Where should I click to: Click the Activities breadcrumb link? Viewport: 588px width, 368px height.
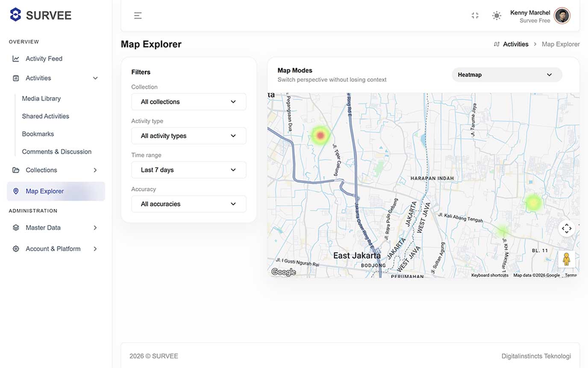[x=515, y=44]
